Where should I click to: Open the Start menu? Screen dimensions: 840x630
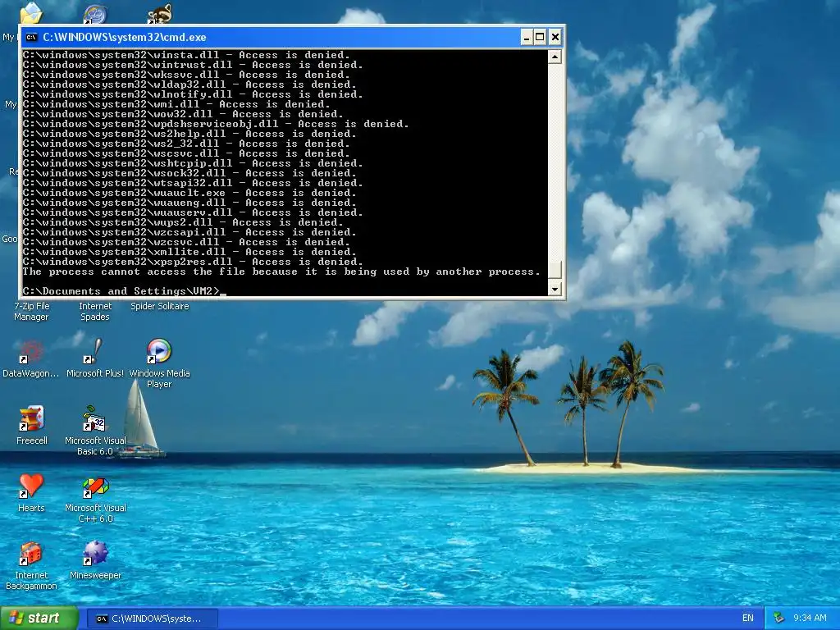coord(39,618)
